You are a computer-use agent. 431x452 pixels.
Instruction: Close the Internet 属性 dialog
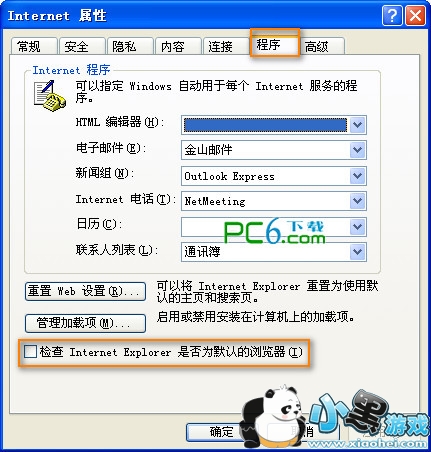tap(415, 16)
